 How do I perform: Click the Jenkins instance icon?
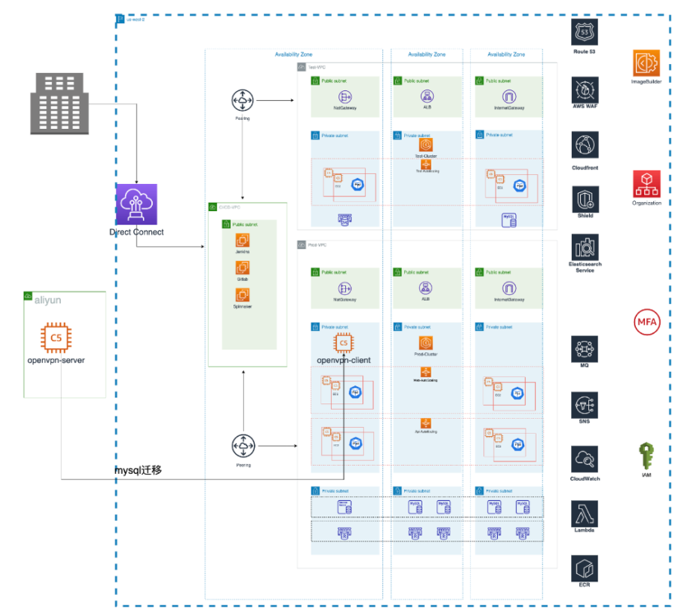coord(242,241)
